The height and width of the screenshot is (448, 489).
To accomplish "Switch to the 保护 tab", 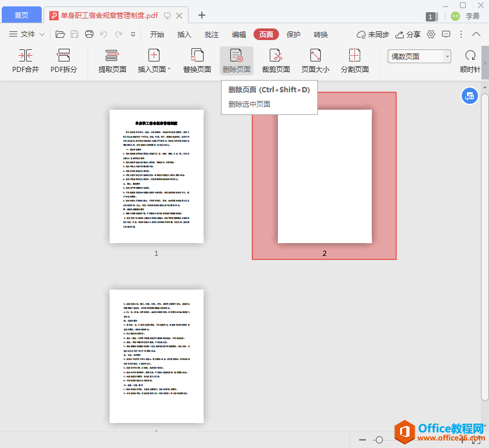I will (293, 35).
